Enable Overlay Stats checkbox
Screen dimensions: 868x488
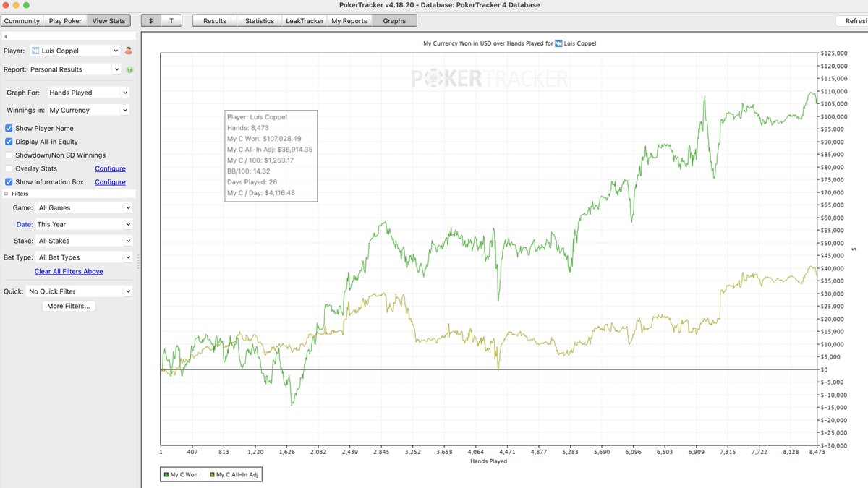[9, 168]
